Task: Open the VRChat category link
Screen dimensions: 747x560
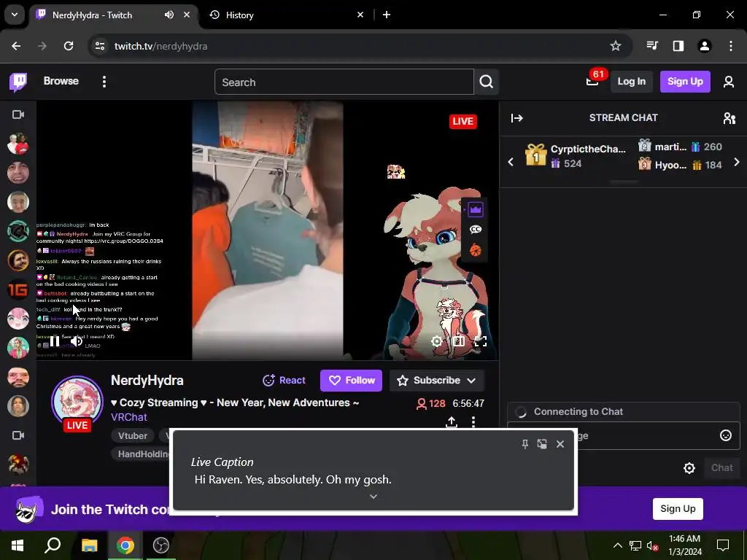Action: (128, 417)
